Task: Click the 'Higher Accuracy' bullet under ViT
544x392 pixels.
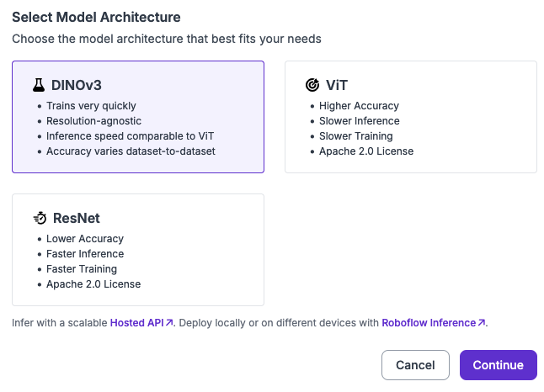Action: (x=359, y=106)
